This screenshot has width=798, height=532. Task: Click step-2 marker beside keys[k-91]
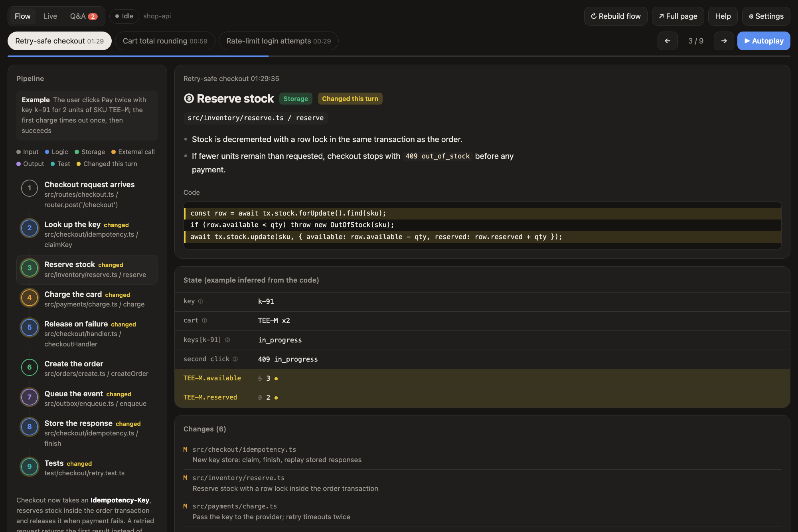227,340
